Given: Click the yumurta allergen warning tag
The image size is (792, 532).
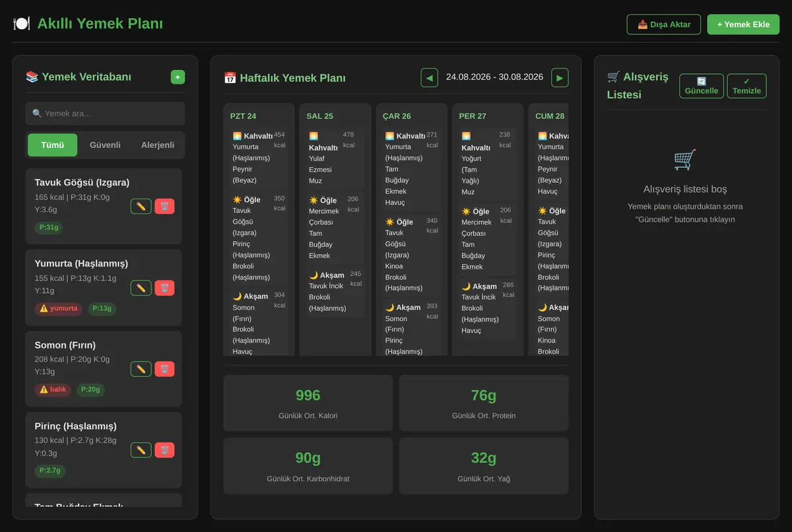Looking at the screenshot, I should click(x=58, y=308).
